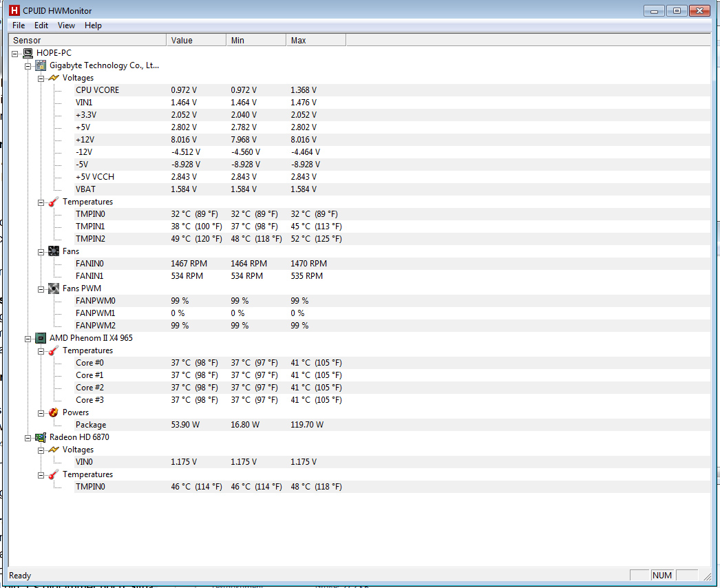This screenshot has width=720, height=588.
Task: Click the motherboard Voltages lightning icon
Action: click(x=54, y=78)
